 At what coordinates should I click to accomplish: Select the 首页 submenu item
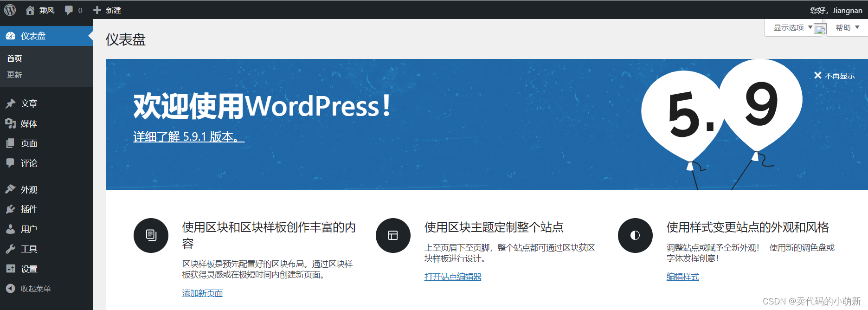14,58
